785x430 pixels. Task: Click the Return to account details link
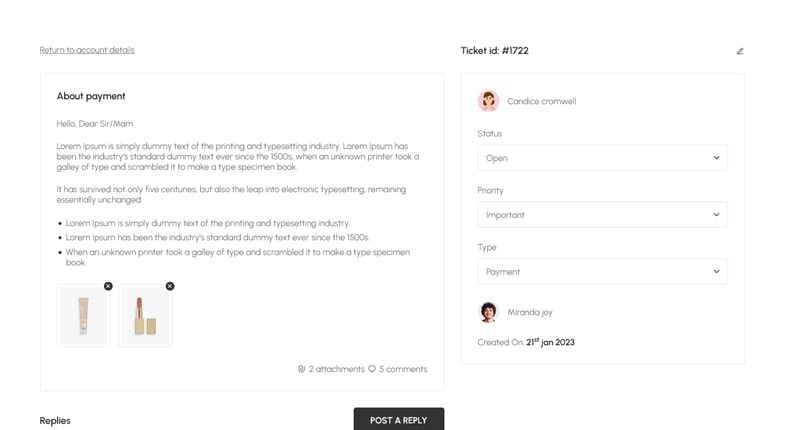point(87,50)
